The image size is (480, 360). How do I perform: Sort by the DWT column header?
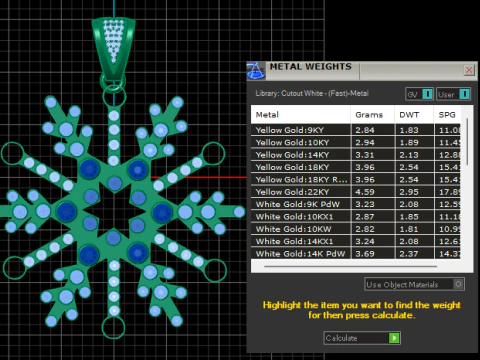(414, 115)
